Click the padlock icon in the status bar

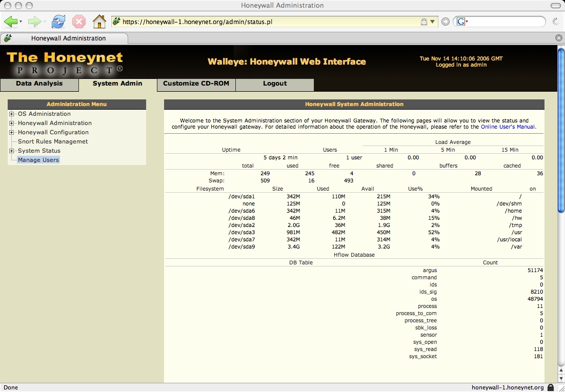(551, 387)
